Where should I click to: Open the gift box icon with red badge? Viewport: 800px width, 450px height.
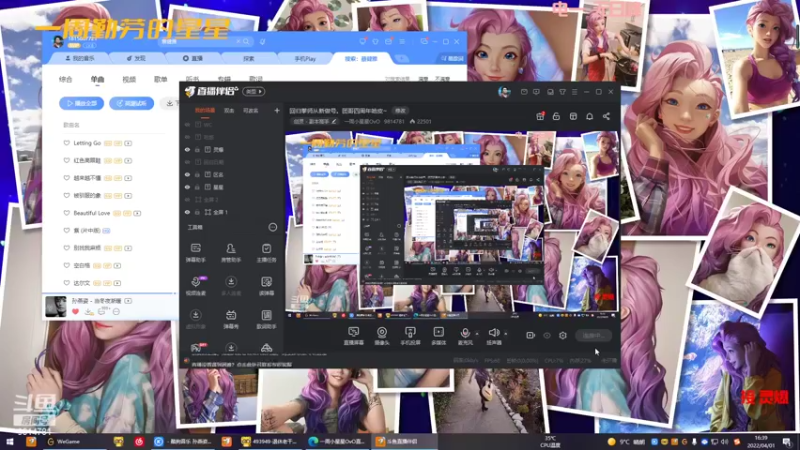(540, 116)
